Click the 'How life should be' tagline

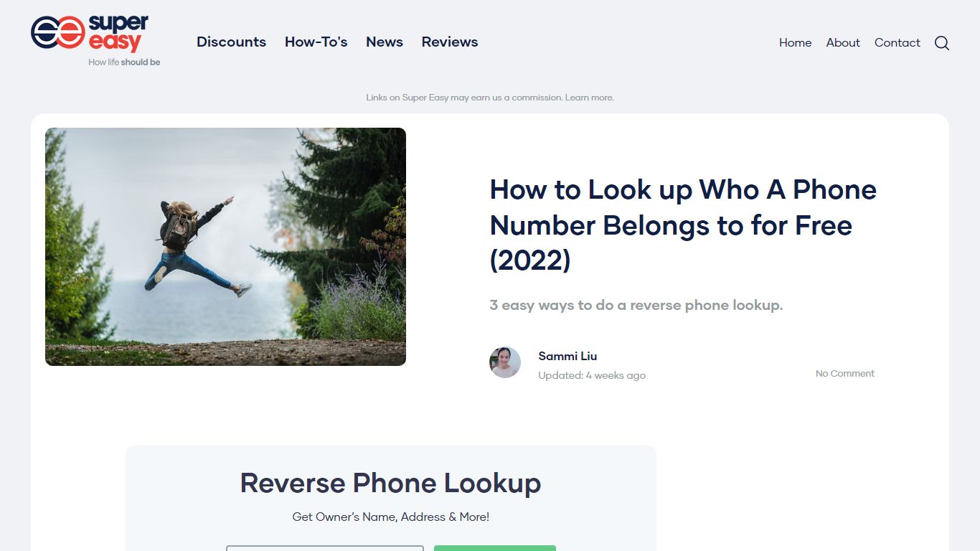124,62
